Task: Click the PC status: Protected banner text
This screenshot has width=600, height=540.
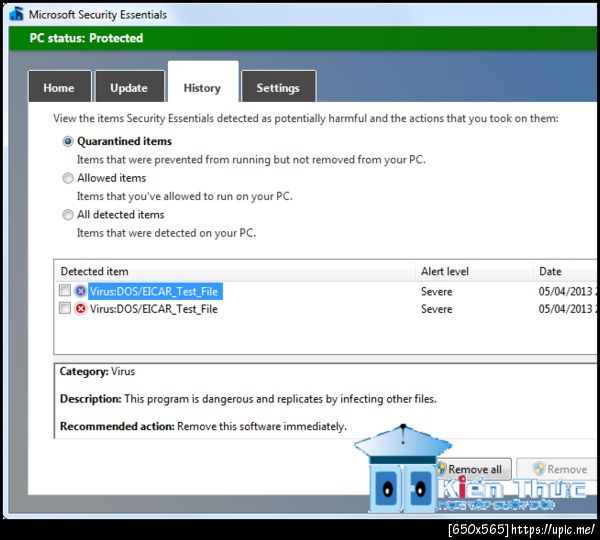Action: [x=86, y=38]
